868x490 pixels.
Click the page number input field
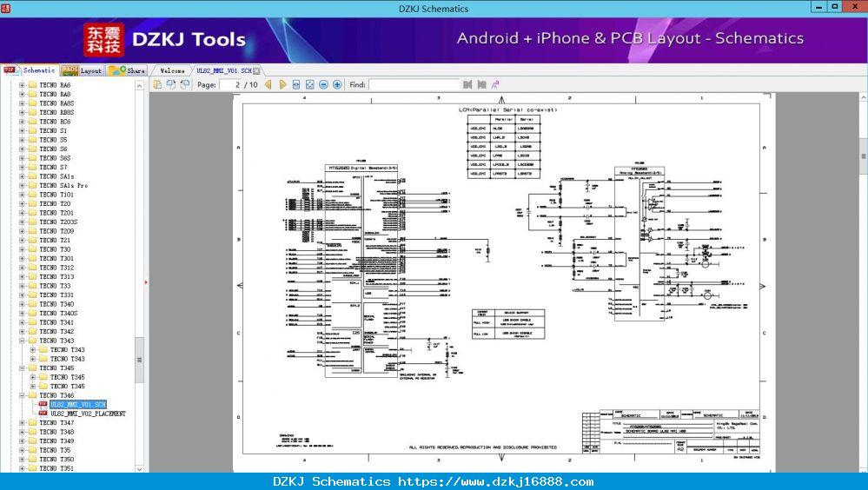click(x=231, y=85)
